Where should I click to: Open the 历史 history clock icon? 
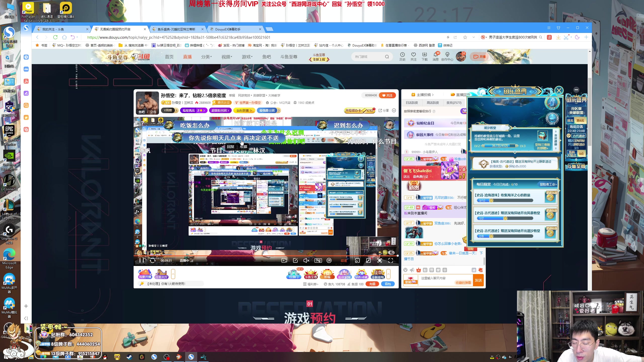[x=402, y=57]
